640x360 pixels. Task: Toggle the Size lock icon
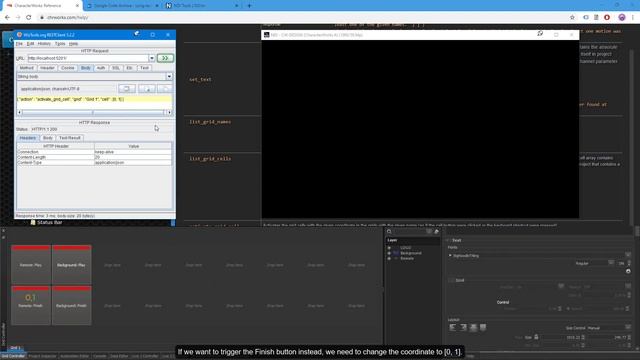536,337
